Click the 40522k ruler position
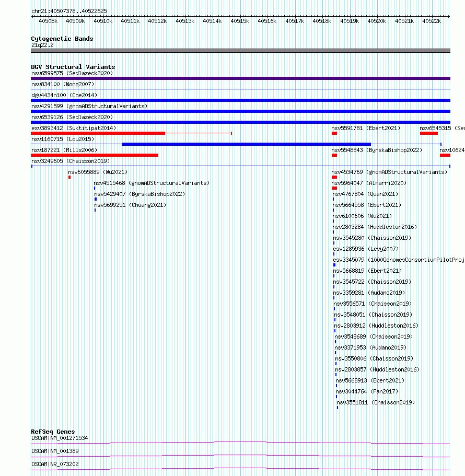Viewport: 465px width, 476px height. point(432,21)
